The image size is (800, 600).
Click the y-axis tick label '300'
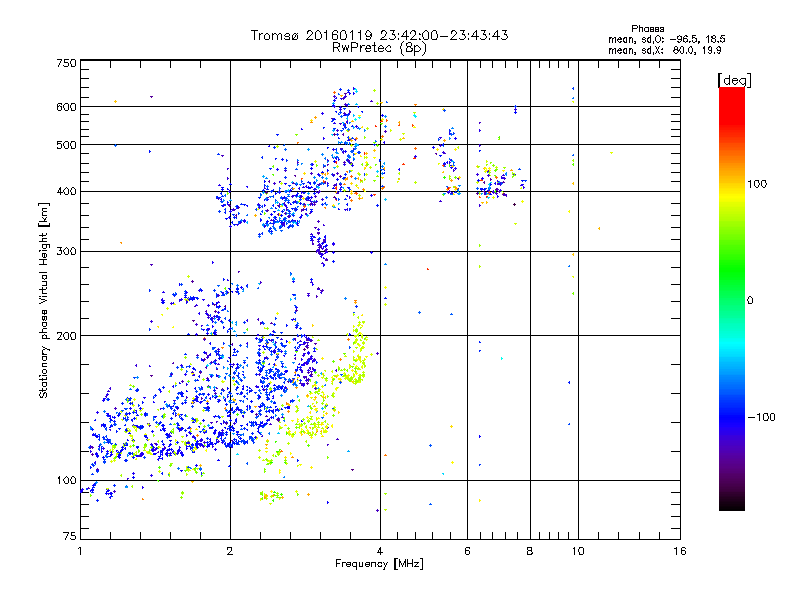click(67, 251)
